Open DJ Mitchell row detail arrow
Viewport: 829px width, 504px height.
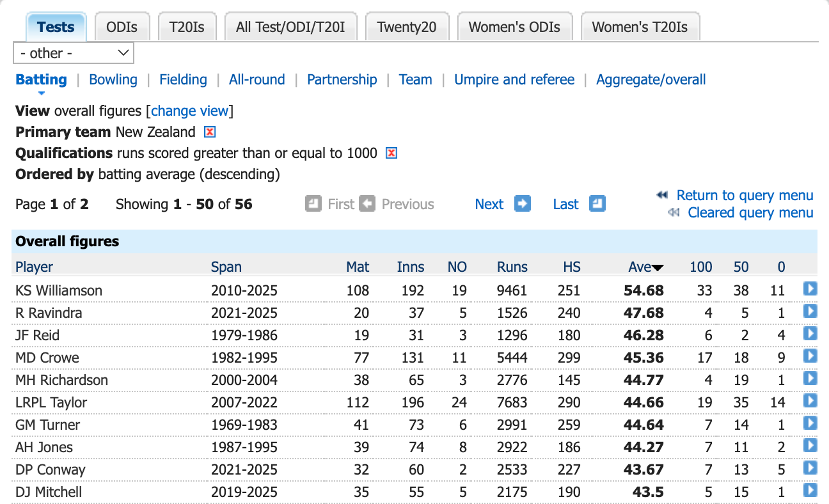(x=810, y=491)
